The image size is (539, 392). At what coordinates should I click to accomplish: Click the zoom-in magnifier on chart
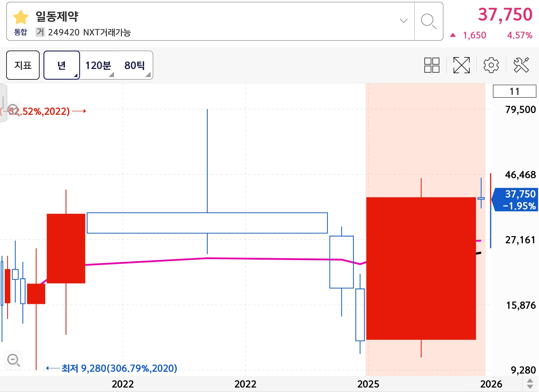(14, 110)
